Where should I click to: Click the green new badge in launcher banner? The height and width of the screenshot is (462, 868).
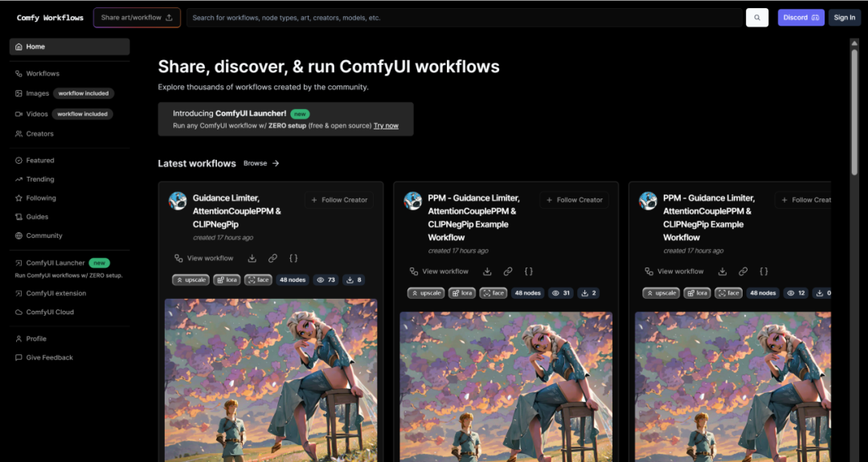coord(300,114)
